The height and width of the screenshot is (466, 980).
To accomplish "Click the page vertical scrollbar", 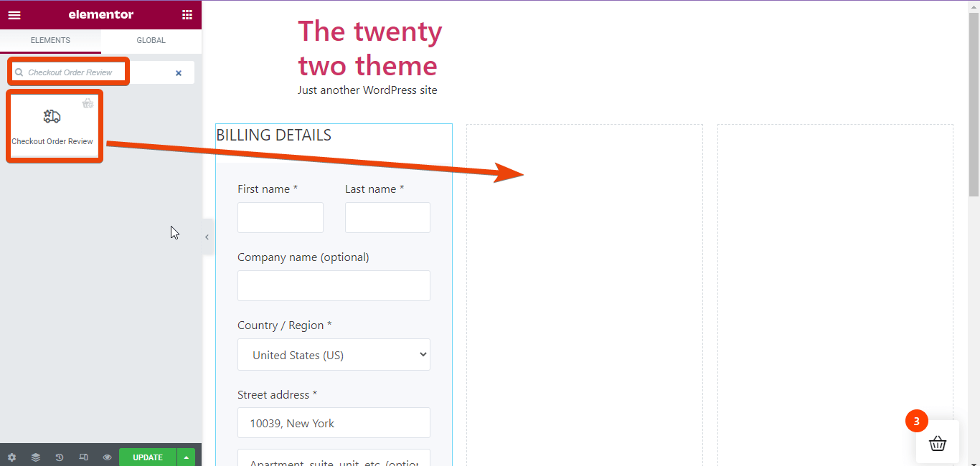I will coord(974,108).
